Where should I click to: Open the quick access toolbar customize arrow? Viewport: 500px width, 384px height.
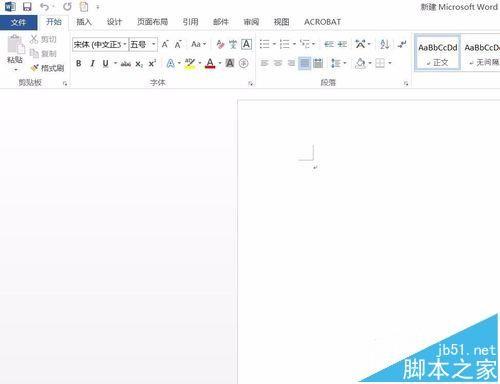(98, 7)
